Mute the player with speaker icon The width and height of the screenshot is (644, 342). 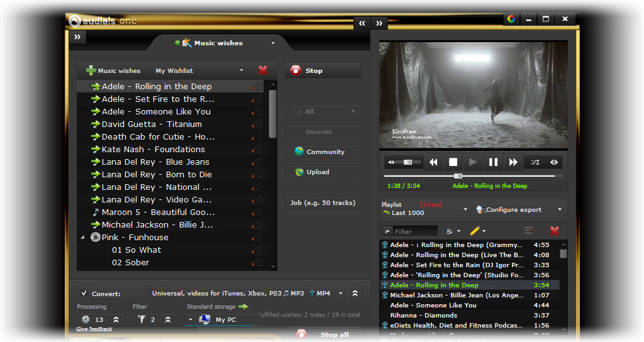(391, 162)
